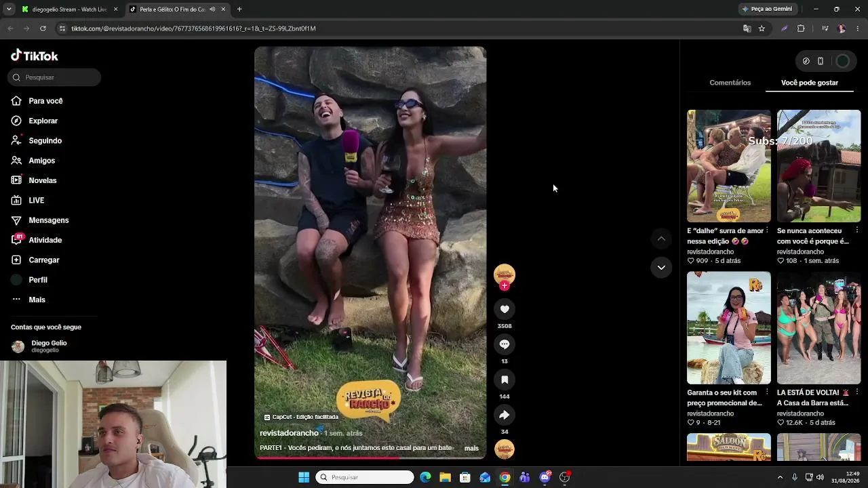This screenshot has height=488, width=868.
Task: Open File Explorer from the taskbar
Action: (445, 477)
